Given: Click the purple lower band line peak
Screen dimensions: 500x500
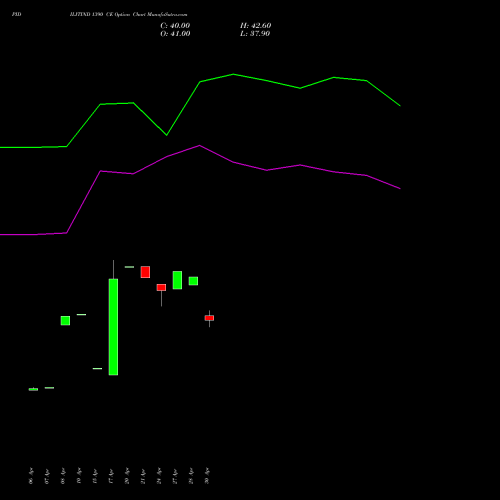Looking at the screenshot, I should [200, 145].
